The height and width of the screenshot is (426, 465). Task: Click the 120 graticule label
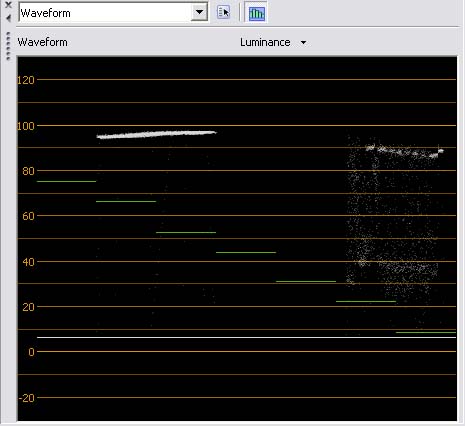click(26, 80)
